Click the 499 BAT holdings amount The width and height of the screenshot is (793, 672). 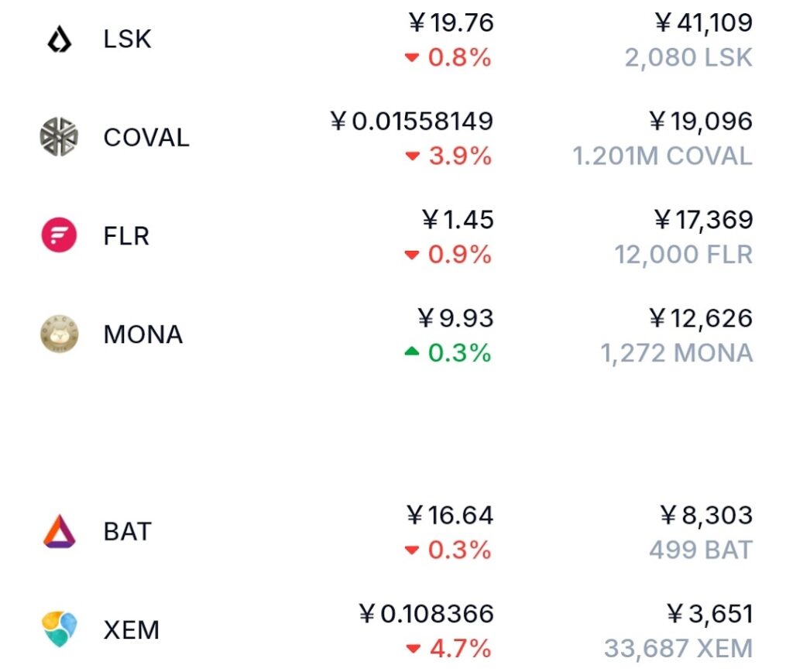click(701, 550)
